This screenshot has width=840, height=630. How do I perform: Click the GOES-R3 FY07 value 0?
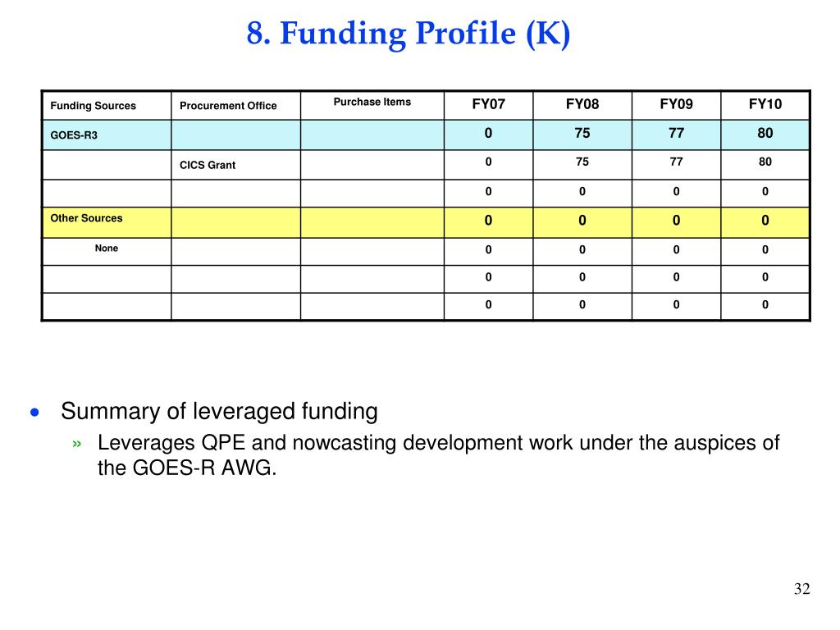click(x=489, y=133)
